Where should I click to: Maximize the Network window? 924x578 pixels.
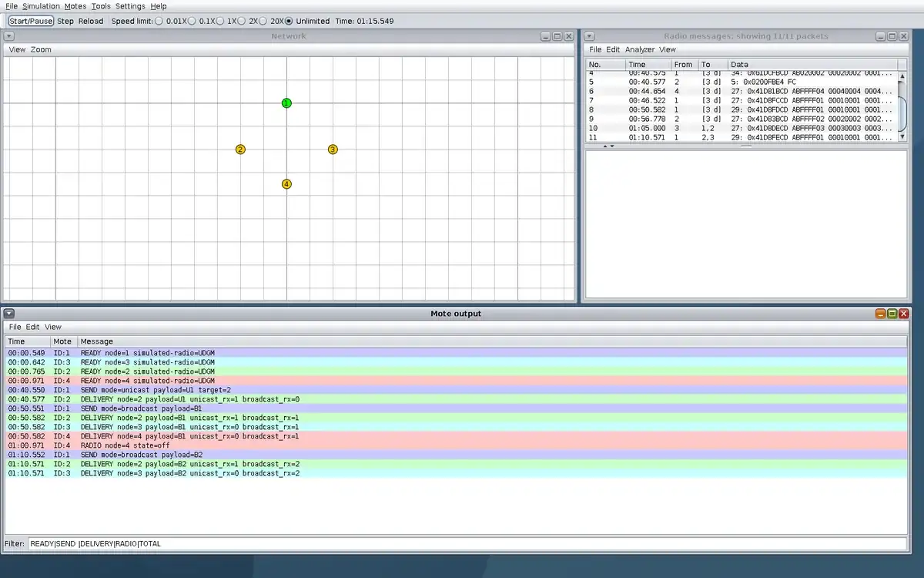pos(557,36)
